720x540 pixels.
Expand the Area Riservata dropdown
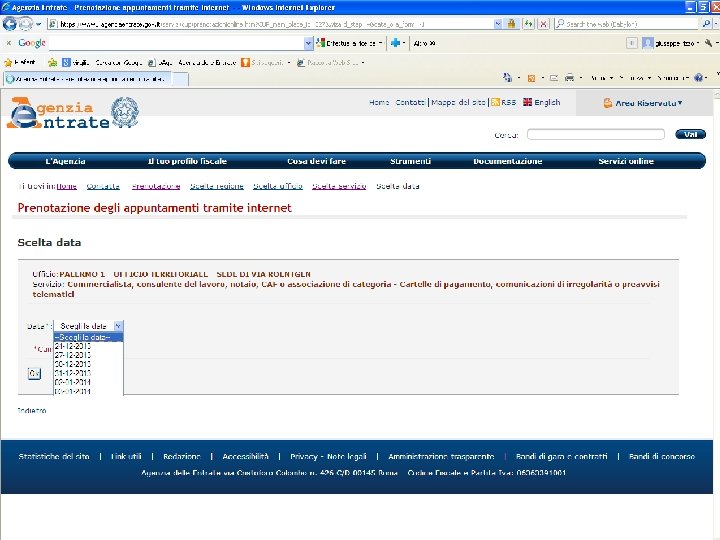click(x=643, y=103)
